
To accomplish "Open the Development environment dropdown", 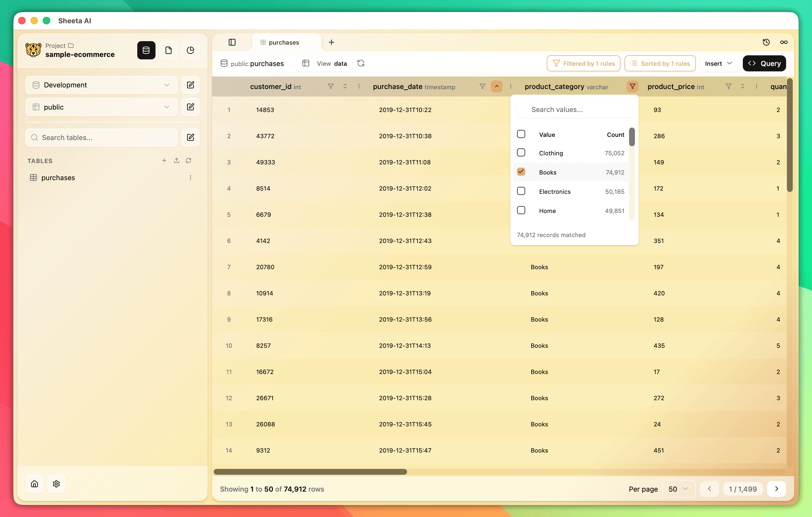I will point(101,85).
